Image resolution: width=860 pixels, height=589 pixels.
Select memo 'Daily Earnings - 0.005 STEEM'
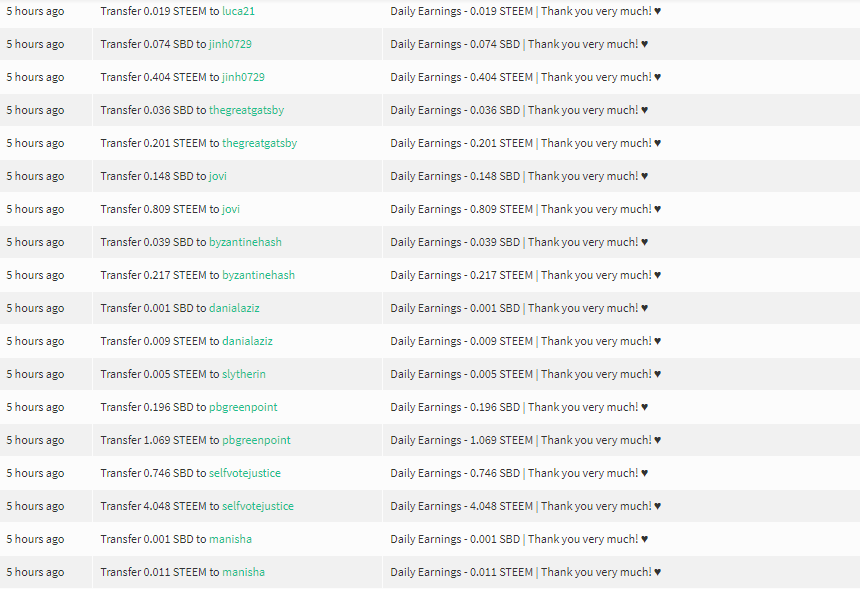[x=461, y=373]
